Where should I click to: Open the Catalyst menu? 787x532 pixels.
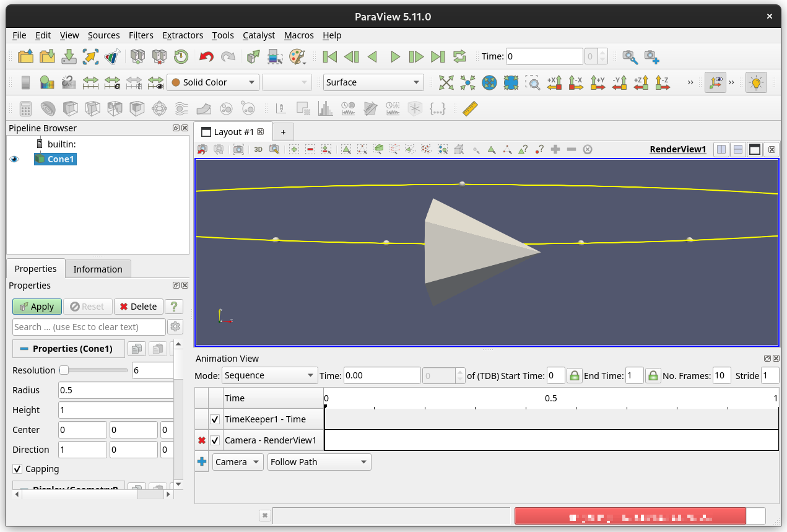point(259,35)
